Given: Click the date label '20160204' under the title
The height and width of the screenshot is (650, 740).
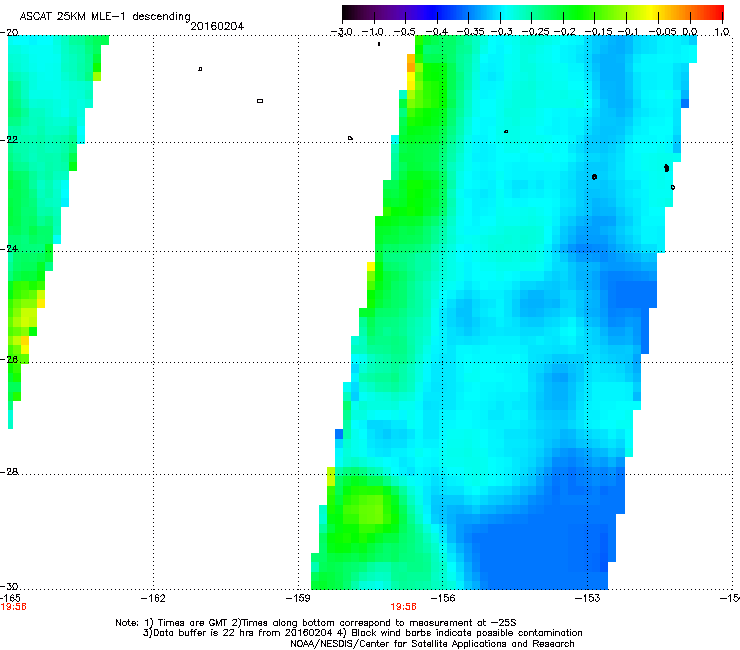Looking at the screenshot, I should coord(217,26).
